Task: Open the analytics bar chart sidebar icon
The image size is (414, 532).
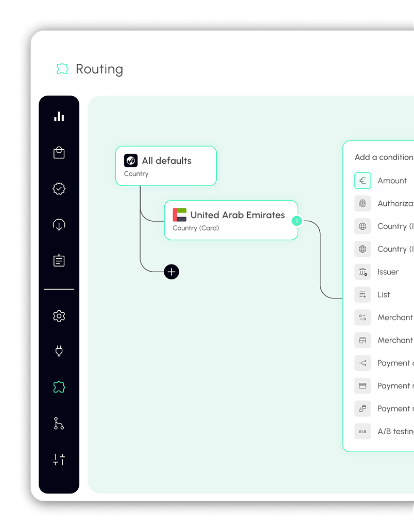Action: (x=59, y=117)
